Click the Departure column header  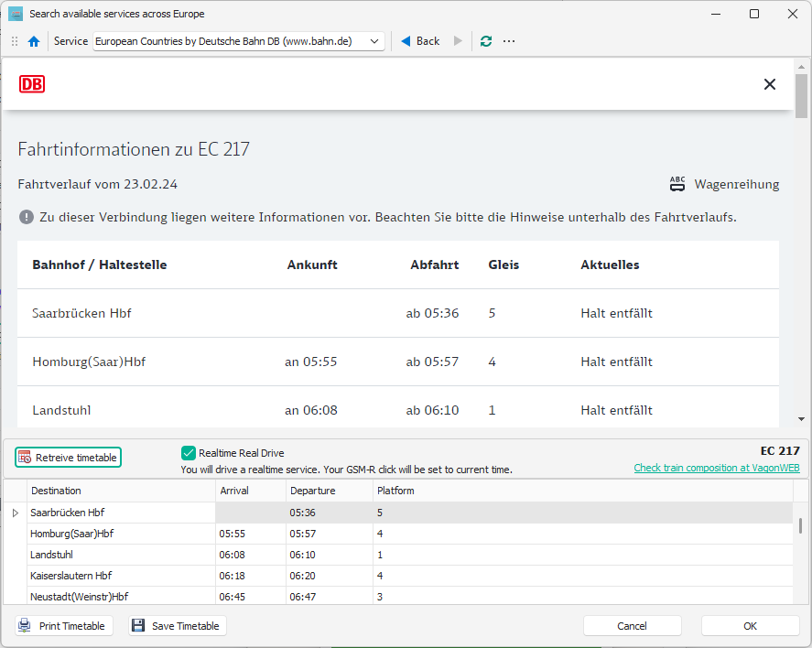pyautogui.click(x=330, y=491)
